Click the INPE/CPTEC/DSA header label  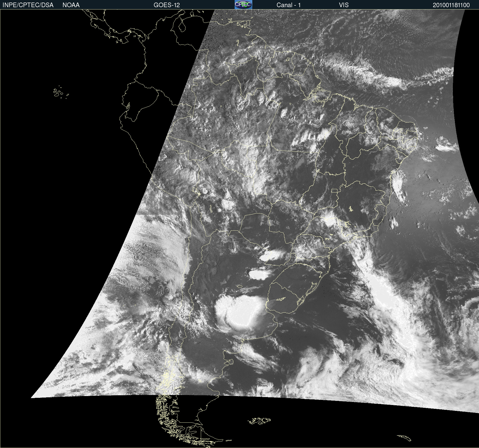click(28, 5)
